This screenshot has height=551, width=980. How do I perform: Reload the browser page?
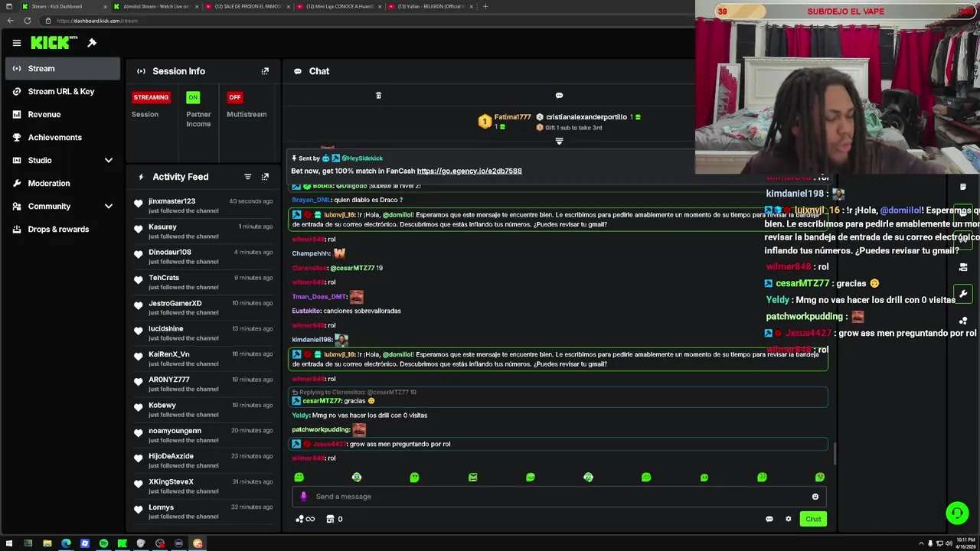point(28,21)
